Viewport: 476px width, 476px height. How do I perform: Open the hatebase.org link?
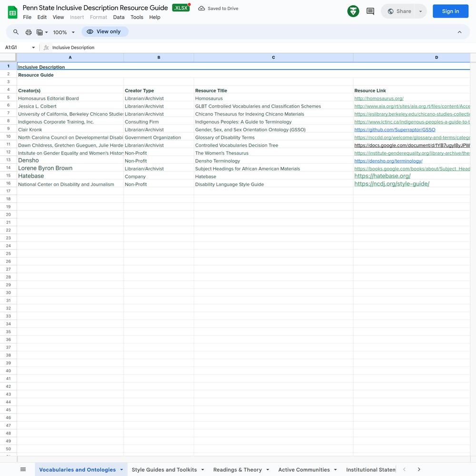pos(382,176)
